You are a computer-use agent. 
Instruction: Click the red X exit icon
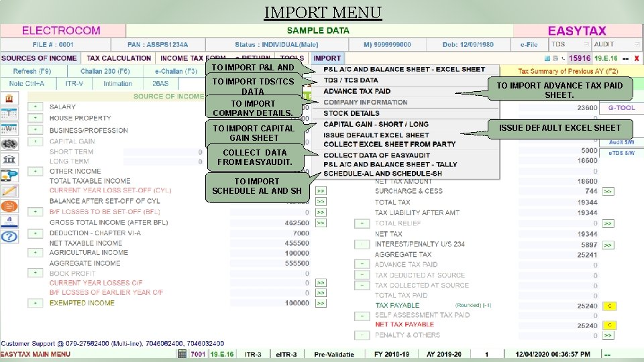tap(637, 58)
